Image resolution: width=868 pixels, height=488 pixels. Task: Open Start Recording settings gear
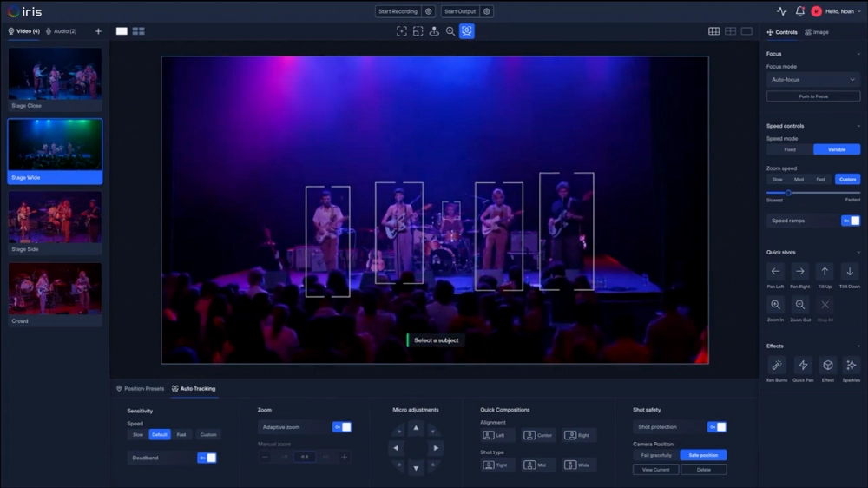tap(427, 11)
